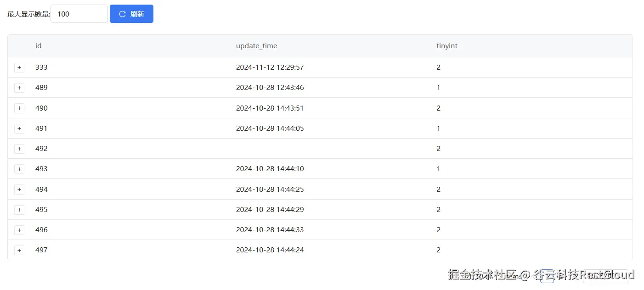
Task: Select the 2024-10-28 14:44:33 timestamp cell
Action: coord(270,230)
